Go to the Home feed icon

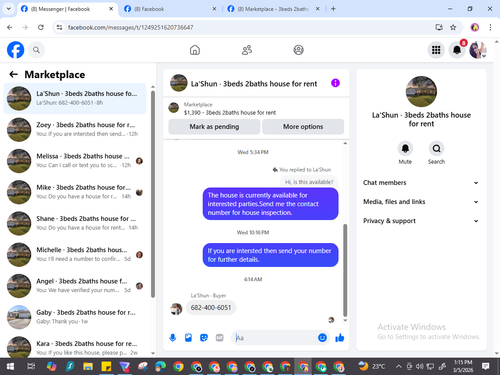tap(195, 50)
